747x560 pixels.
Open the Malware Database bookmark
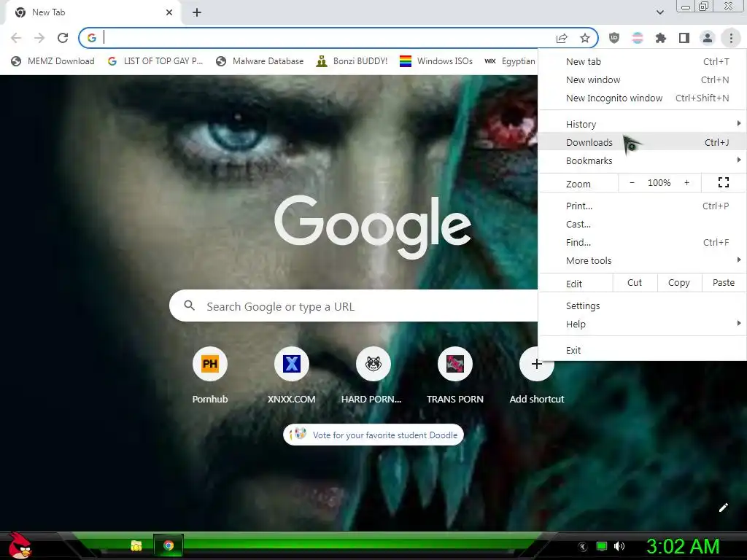[x=260, y=61]
